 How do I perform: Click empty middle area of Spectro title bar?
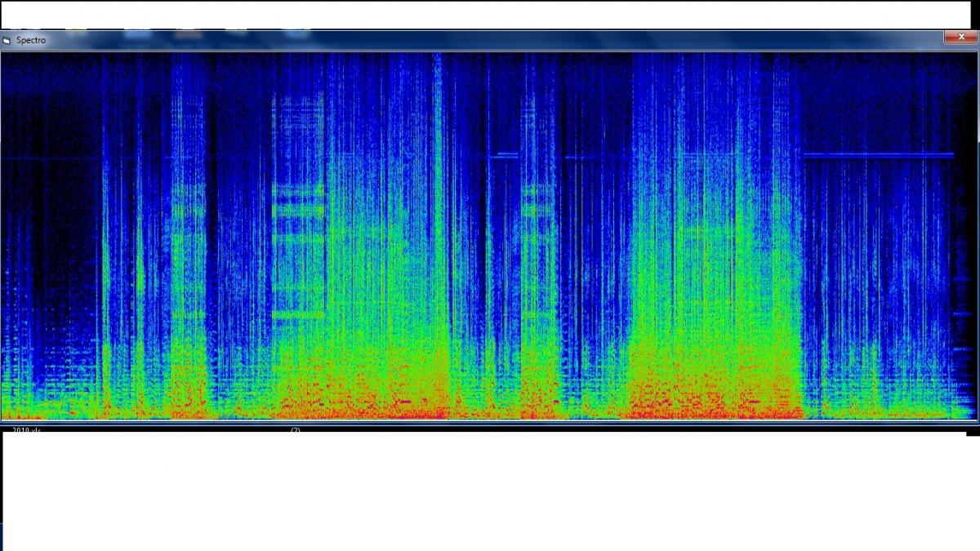point(490,39)
